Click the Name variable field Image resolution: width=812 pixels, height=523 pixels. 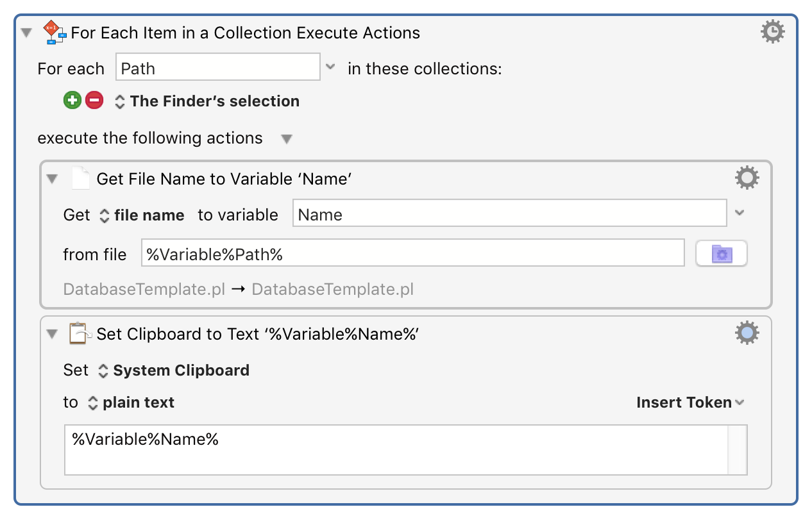(510, 213)
